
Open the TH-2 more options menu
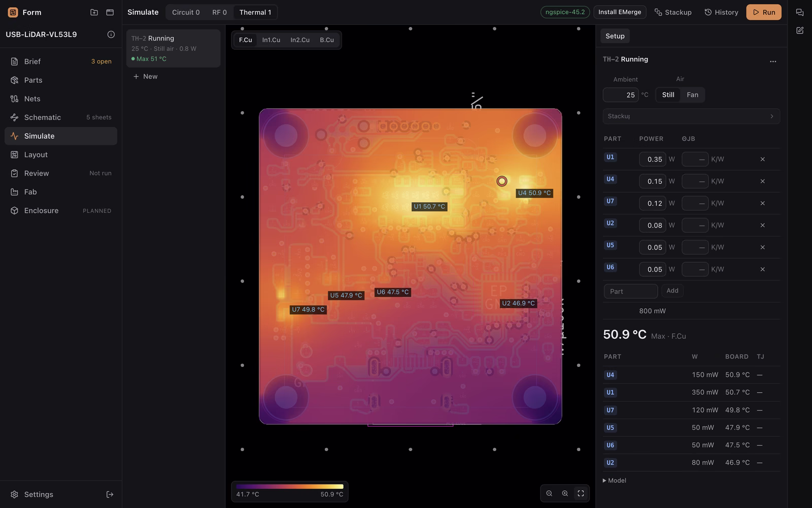pyautogui.click(x=773, y=61)
